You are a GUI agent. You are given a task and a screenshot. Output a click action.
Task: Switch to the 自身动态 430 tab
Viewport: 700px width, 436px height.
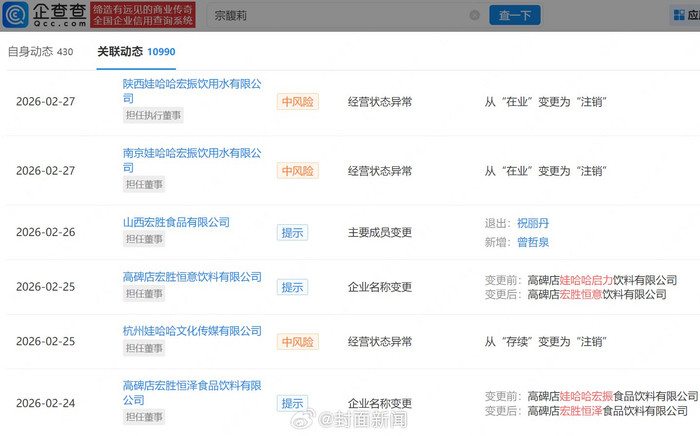[x=40, y=52]
